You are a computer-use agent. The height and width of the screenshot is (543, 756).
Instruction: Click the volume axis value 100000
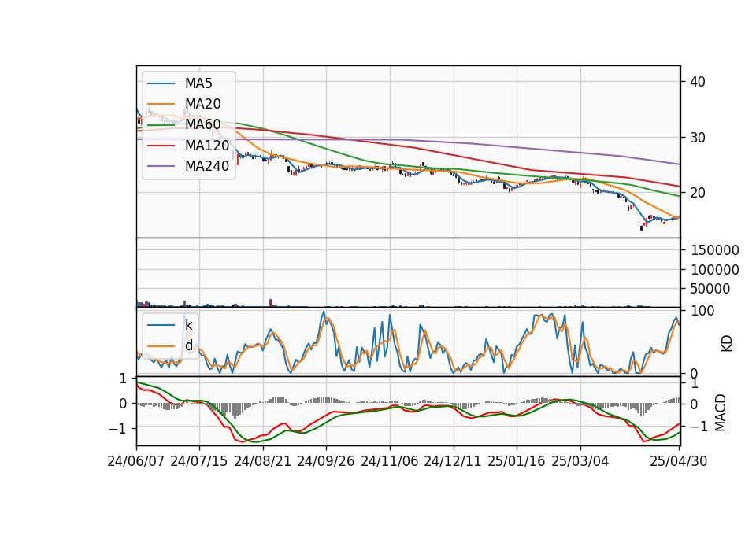pos(715,270)
